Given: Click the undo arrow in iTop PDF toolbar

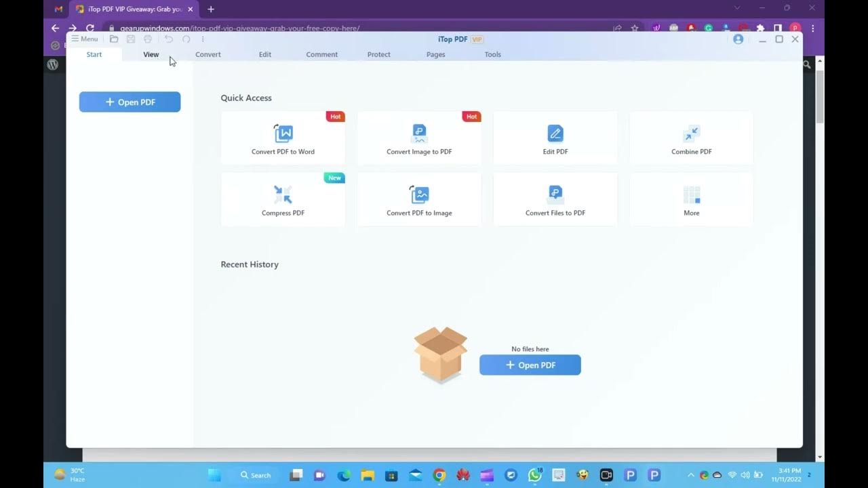Looking at the screenshot, I should [169, 39].
